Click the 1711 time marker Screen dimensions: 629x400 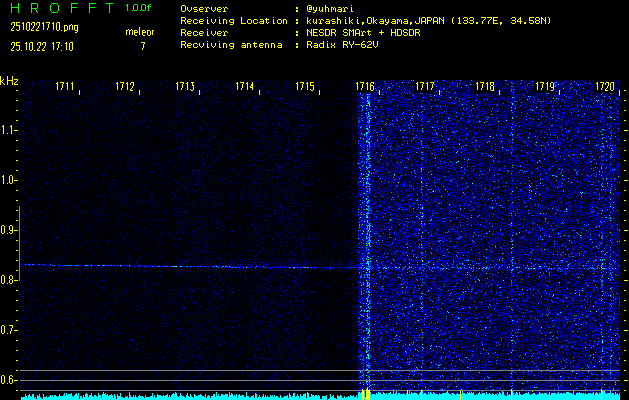[65, 86]
